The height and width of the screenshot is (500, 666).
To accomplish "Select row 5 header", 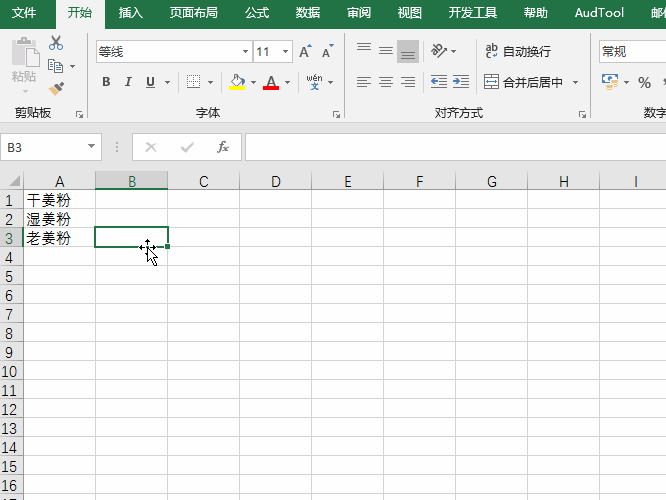I will [x=11, y=277].
